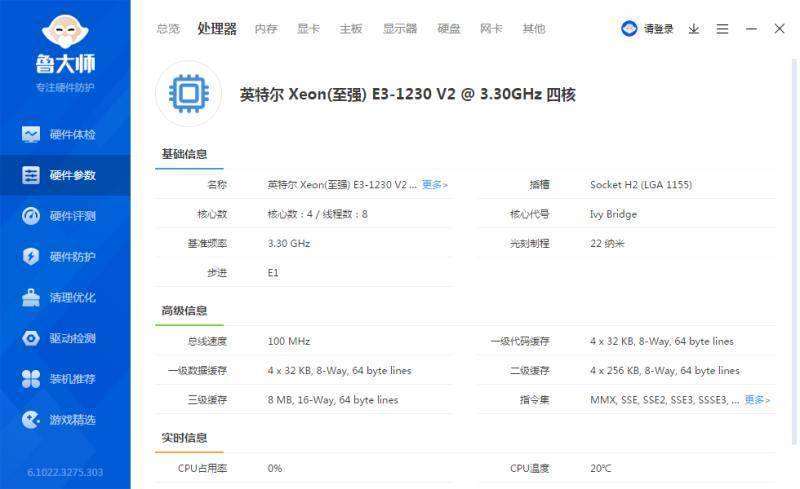Click the 实时信息 section header
The image size is (800, 489).
(x=184, y=437)
